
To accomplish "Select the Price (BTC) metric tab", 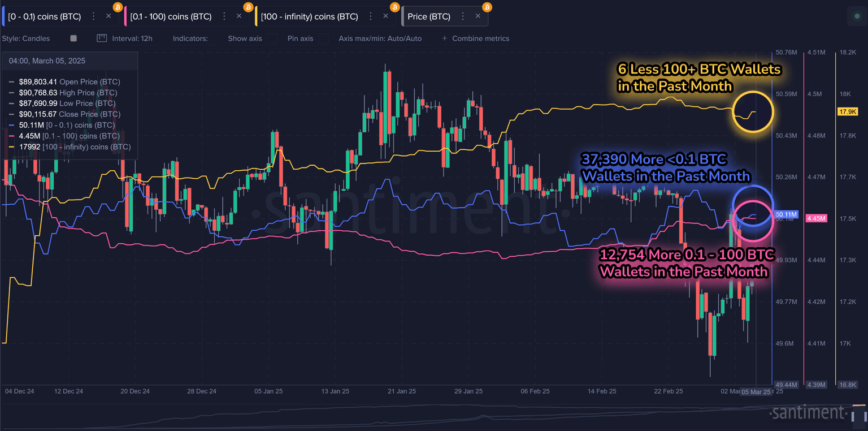I will pos(428,16).
